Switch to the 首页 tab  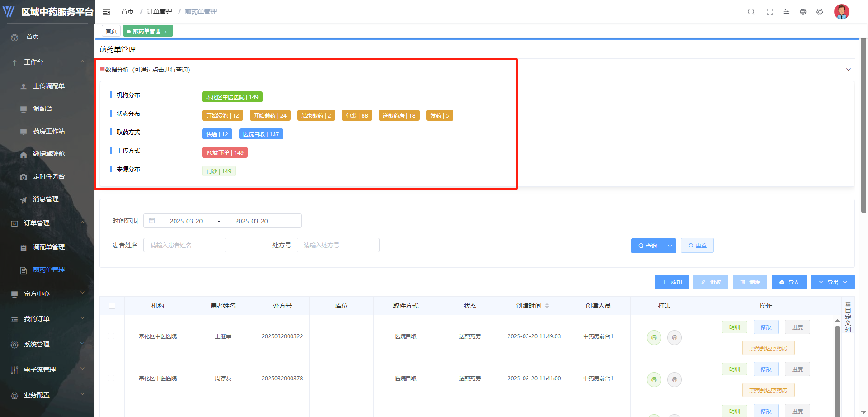click(111, 31)
